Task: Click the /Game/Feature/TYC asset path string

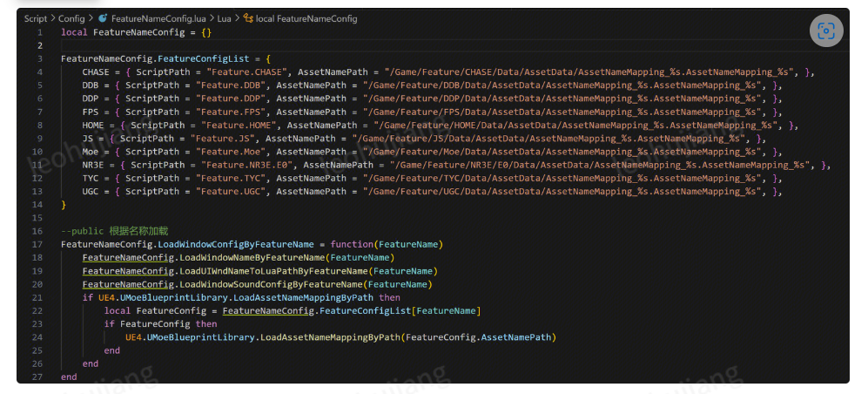Action: click(x=562, y=179)
